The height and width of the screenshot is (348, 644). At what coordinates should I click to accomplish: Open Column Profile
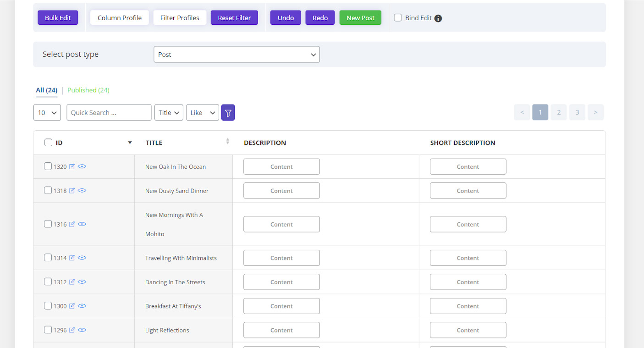pyautogui.click(x=120, y=17)
